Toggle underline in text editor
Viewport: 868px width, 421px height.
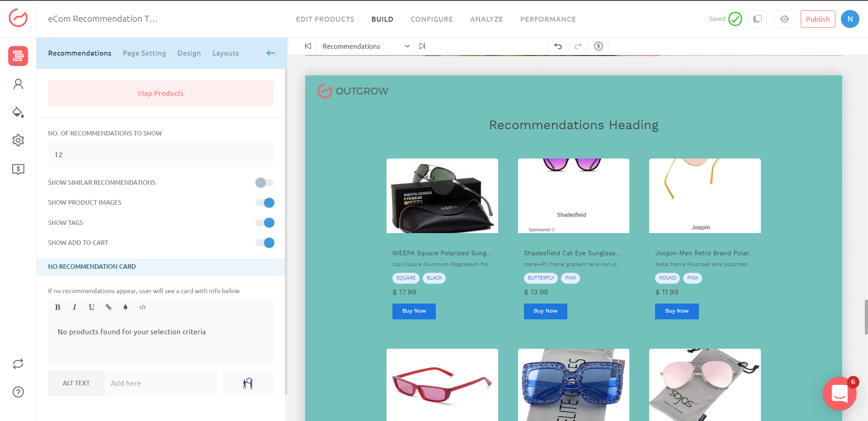click(x=91, y=307)
